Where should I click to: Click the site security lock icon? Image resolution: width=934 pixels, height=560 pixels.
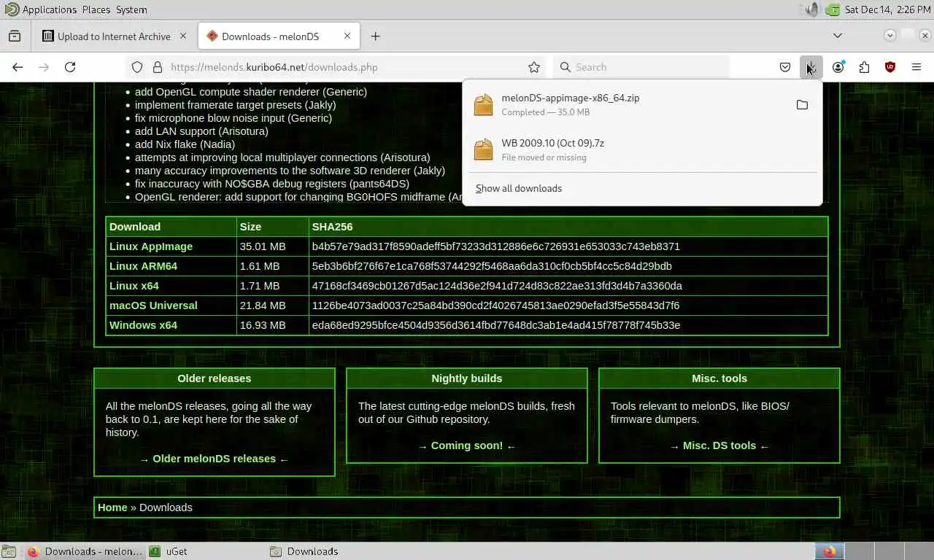(157, 67)
